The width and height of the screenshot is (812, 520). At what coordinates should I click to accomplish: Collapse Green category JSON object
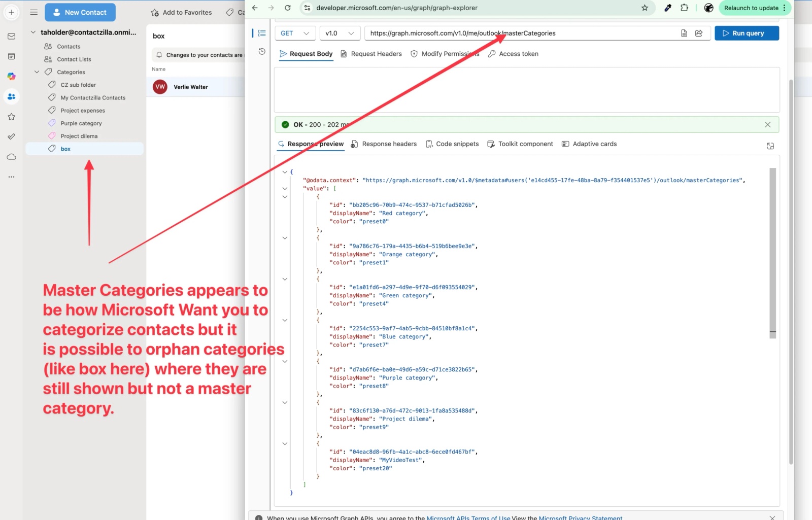pyautogui.click(x=285, y=279)
